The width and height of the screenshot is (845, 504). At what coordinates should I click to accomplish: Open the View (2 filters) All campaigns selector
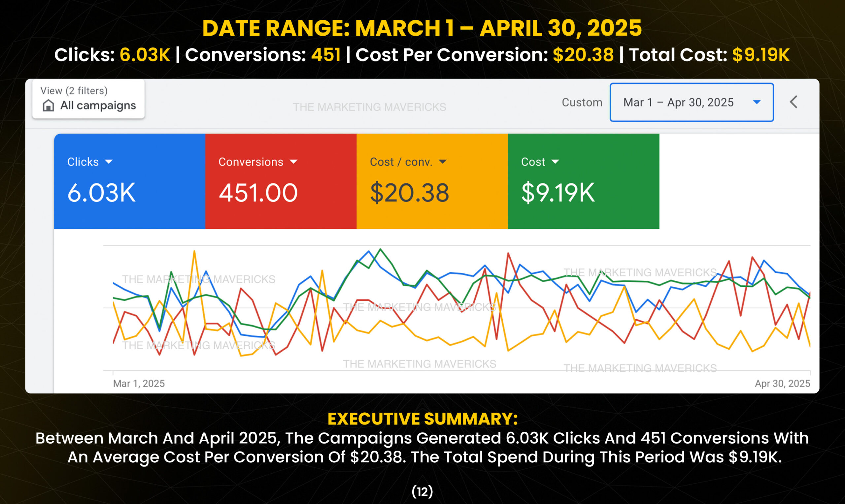pyautogui.click(x=88, y=99)
